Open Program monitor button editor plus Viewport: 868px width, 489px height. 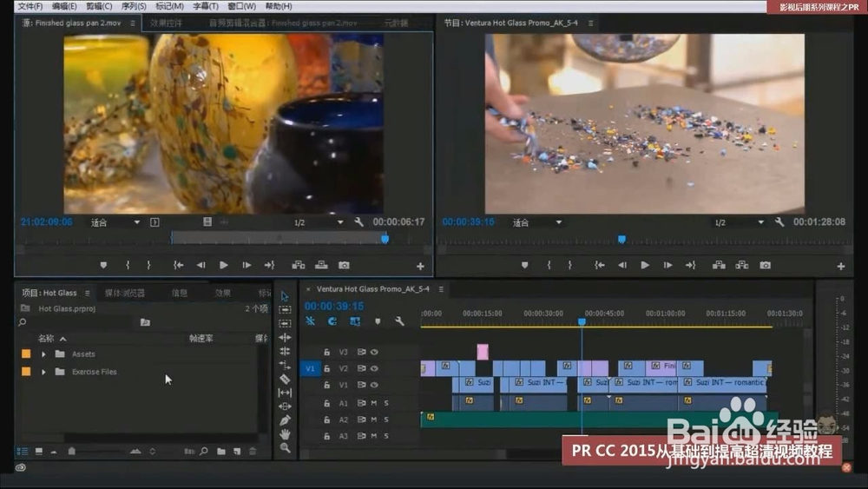coord(841,267)
